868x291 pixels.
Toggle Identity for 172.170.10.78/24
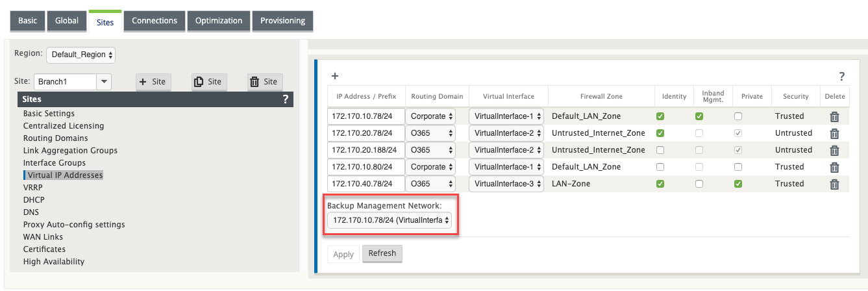[660, 116]
